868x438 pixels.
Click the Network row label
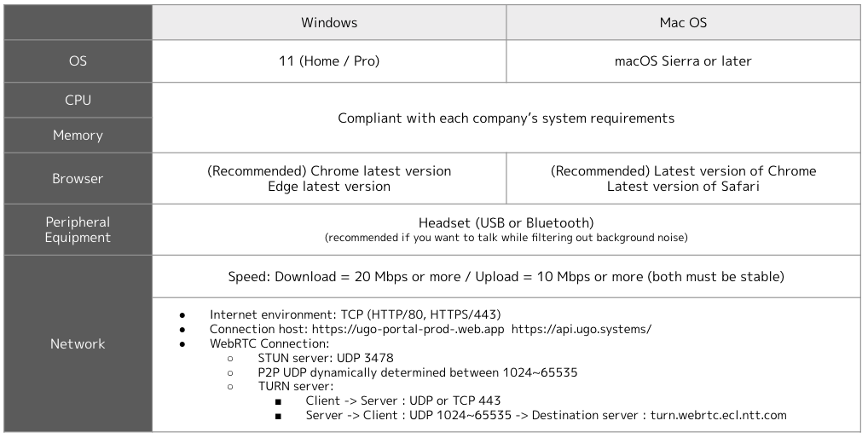pyautogui.click(x=78, y=343)
